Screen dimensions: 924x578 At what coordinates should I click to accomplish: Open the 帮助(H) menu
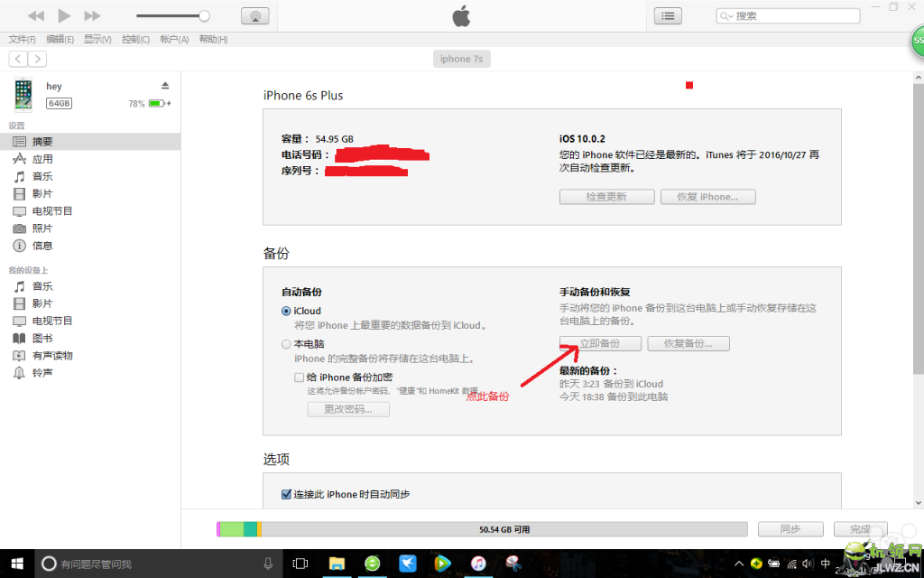(x=213, y=40)
